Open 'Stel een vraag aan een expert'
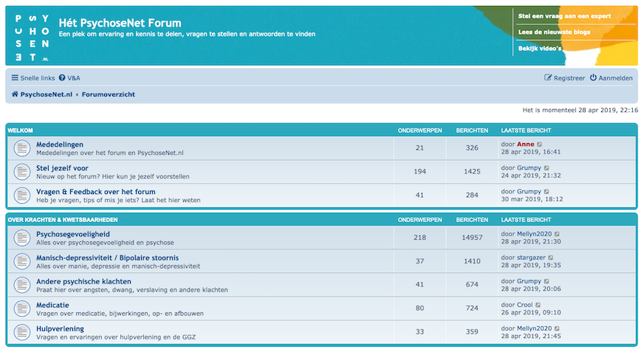Viewport: 644px width, 349px height. pyautogui.click(x=564, y=16)
